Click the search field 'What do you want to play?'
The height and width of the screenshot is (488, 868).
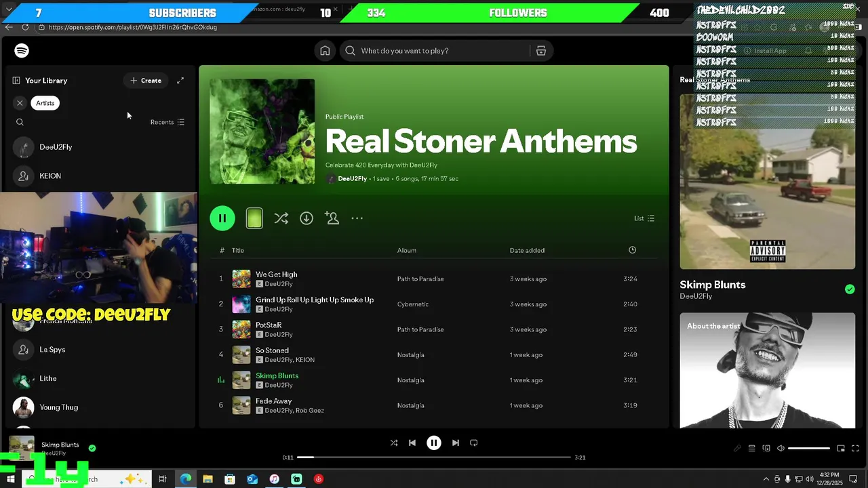434,51
